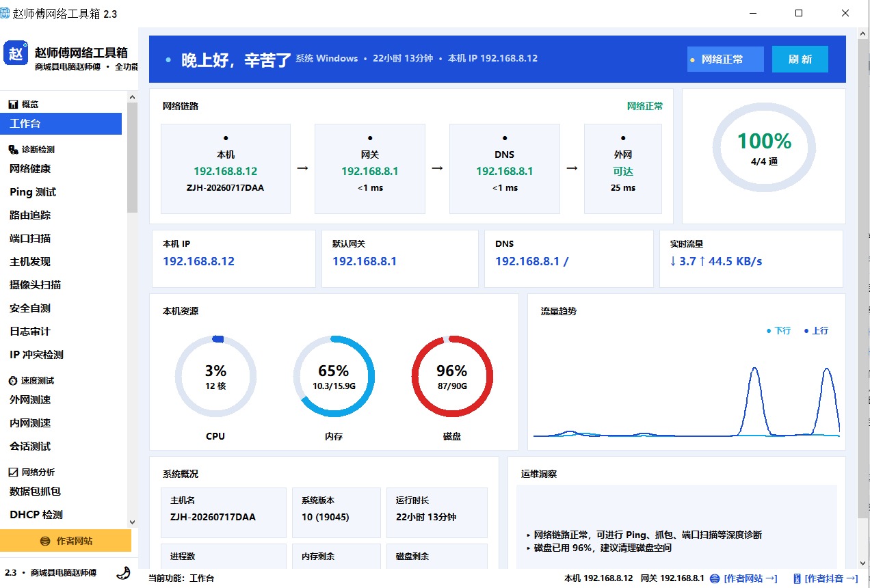The image size is (870, 588).
Task: Click the DNS node card in 网络链路
Action: coord(505,169)
